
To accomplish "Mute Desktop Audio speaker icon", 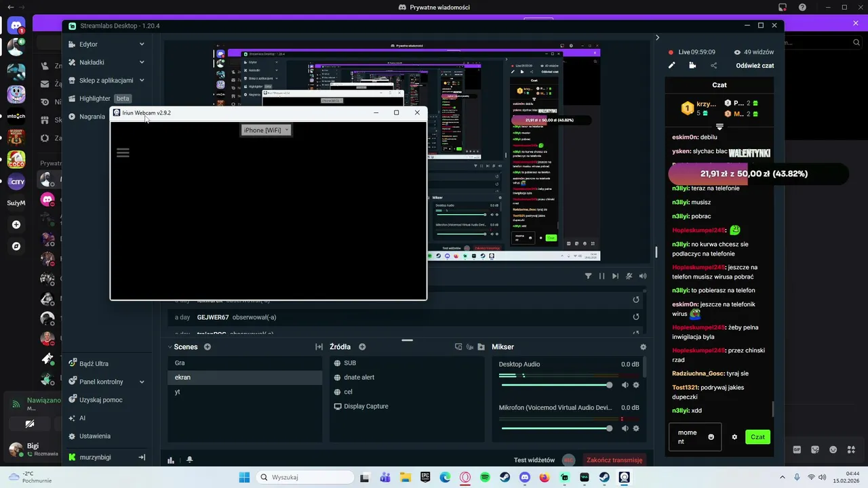I will click(x=625, y=385).
